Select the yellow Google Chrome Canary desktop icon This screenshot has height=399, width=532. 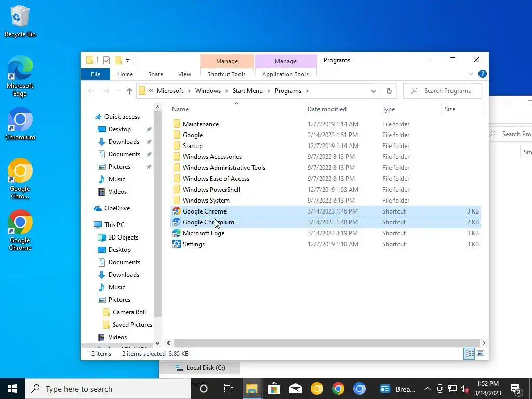pos(20,179)
